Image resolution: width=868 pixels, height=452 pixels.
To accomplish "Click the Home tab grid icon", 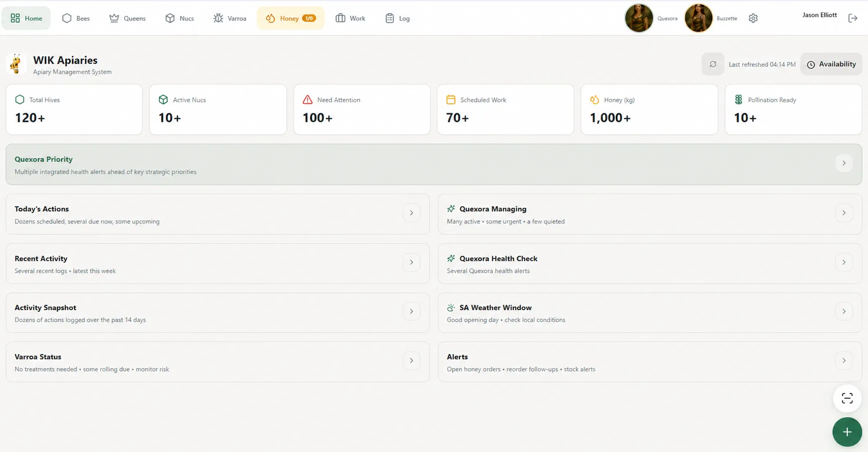I will [x=15, y=18].
